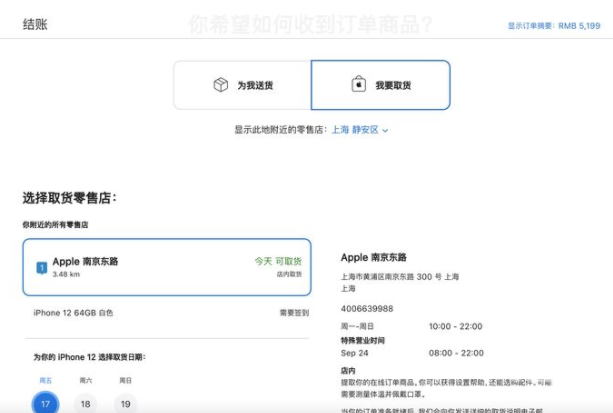Click 今天 可取货 availability text
This screenshot has height=413, width=613.
[277, 261]
